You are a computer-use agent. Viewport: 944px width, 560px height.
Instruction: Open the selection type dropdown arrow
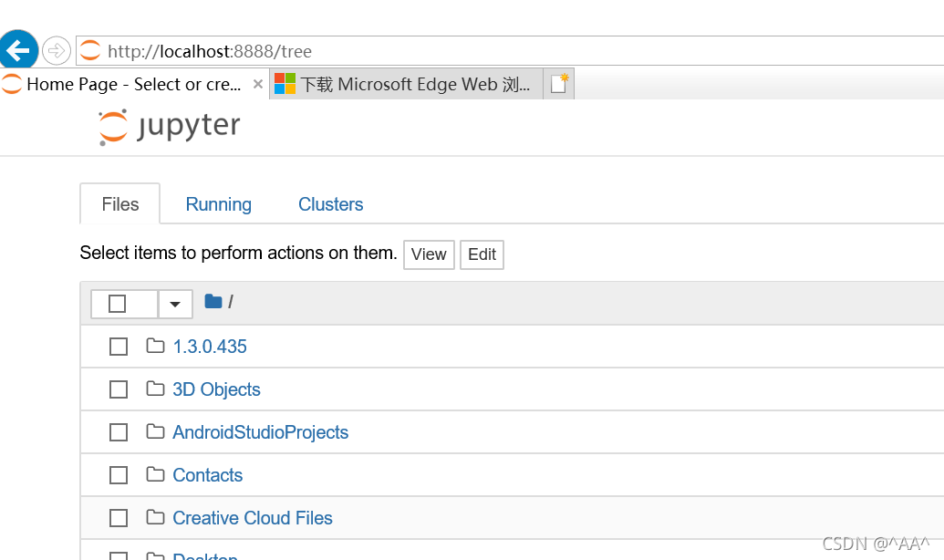[x=175, y=304]
